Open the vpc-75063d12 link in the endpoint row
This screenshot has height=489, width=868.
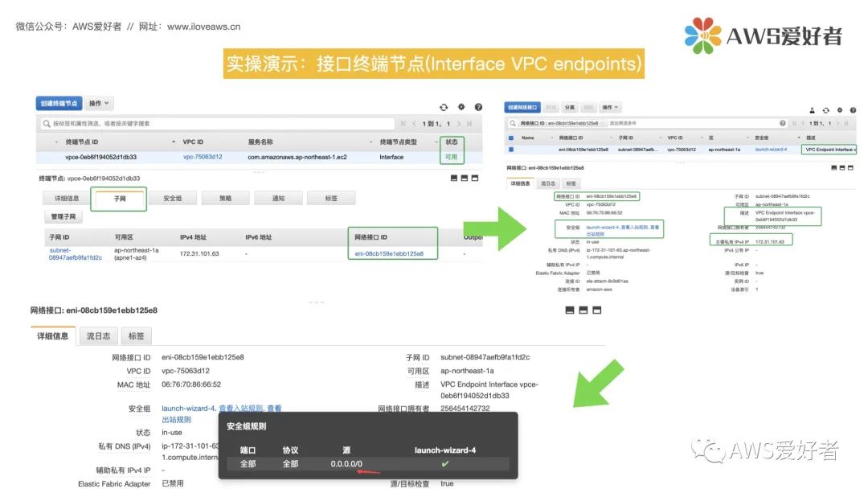[203, 158]
